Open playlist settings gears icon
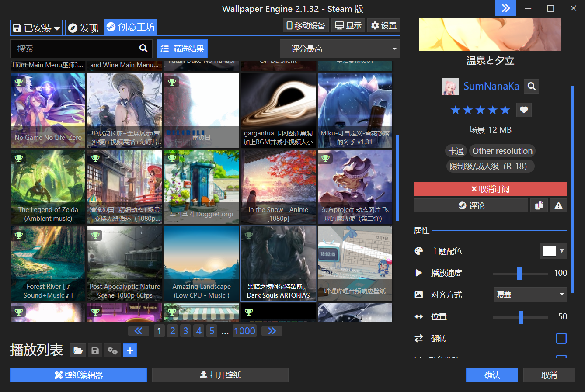 [x=112, y=350]
